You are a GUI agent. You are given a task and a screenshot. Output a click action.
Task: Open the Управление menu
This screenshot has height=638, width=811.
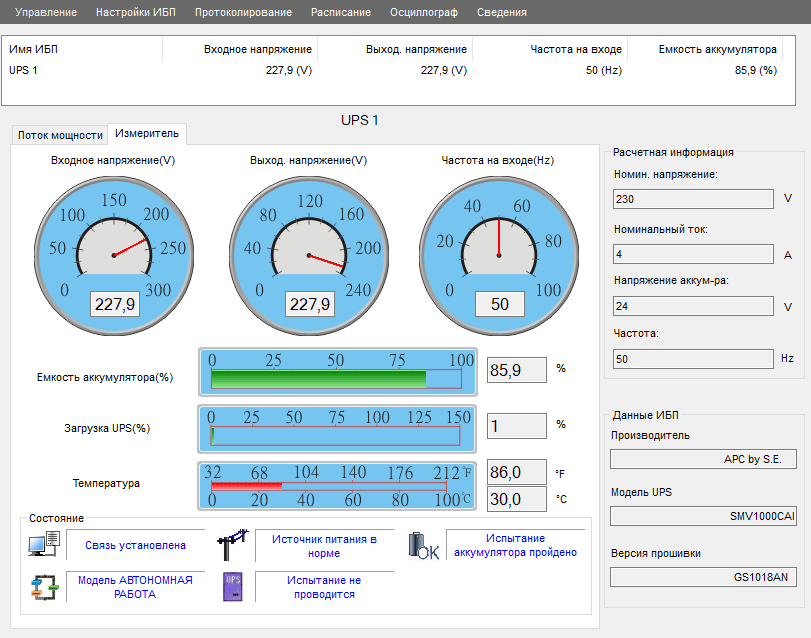[45, 12]
